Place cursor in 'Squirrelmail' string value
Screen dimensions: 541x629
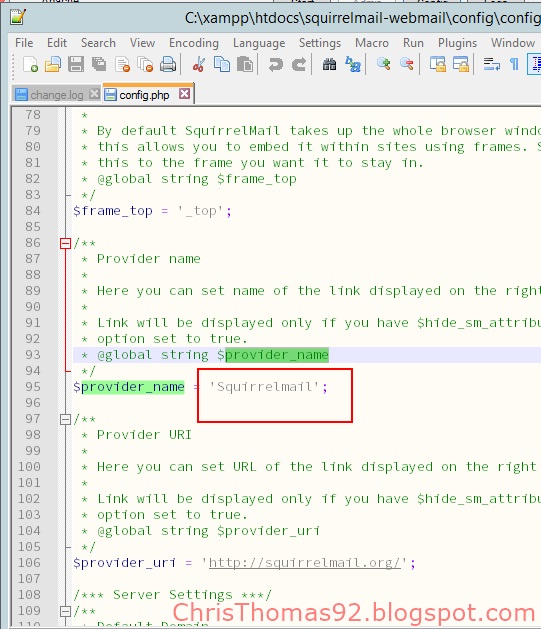[264, 387]
